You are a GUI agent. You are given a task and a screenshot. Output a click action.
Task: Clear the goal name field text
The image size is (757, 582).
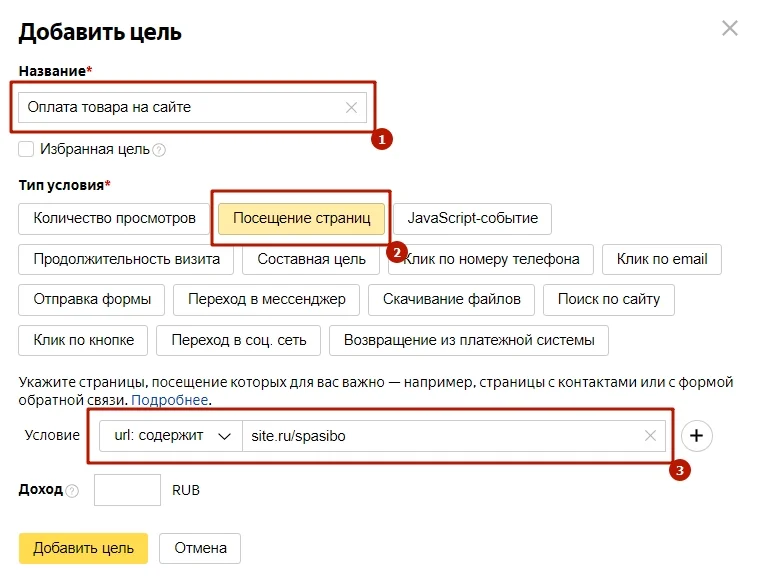[351, 108]
